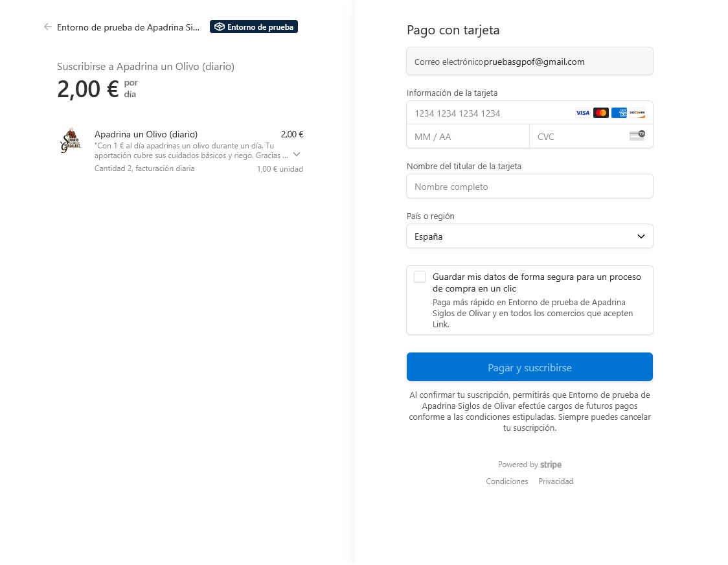Focus the CVC field

pyautogui.click(x=591, y=137)
